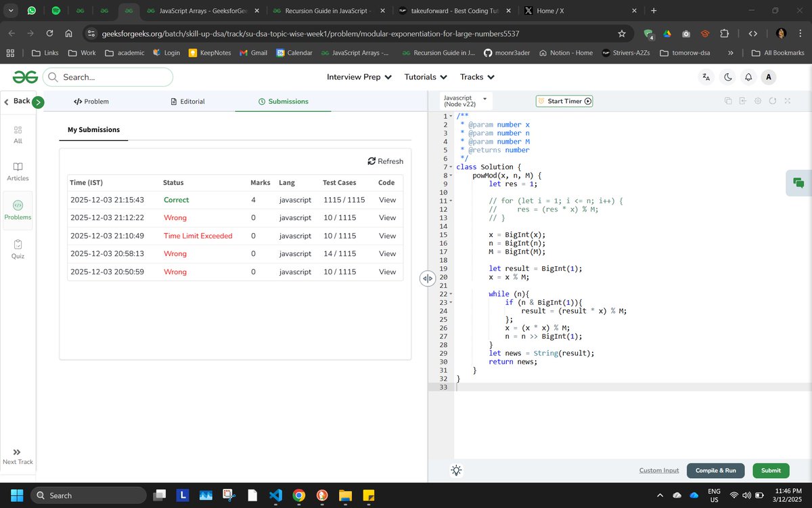Click the lightbulb hint icon below the editor

(x=457, y=470)
